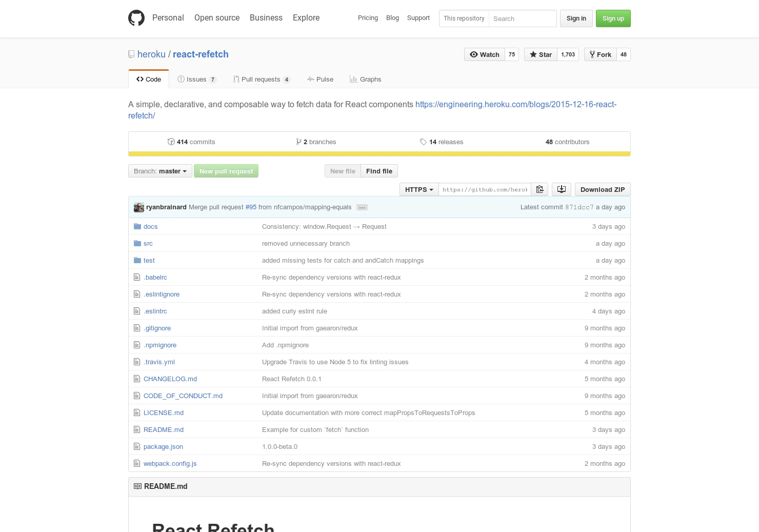Open the Branch: master dropdown
This screenshot has width=759, height=532.
click(160, 171)
